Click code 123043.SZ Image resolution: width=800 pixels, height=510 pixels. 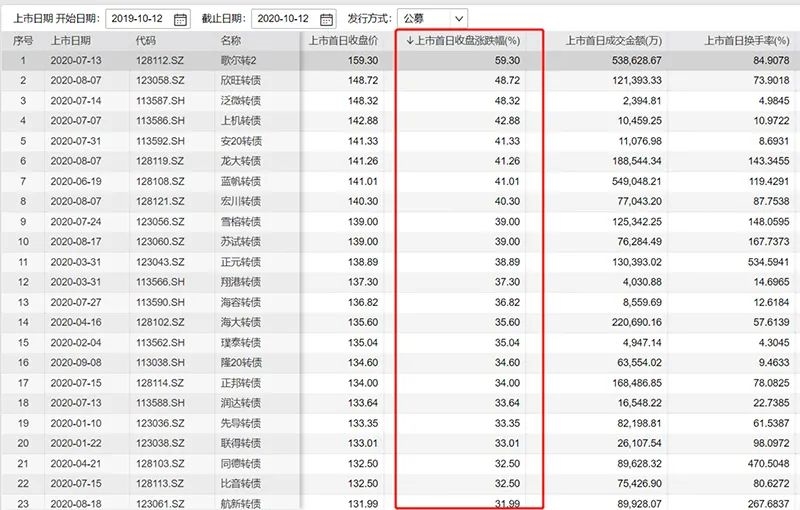160,262
